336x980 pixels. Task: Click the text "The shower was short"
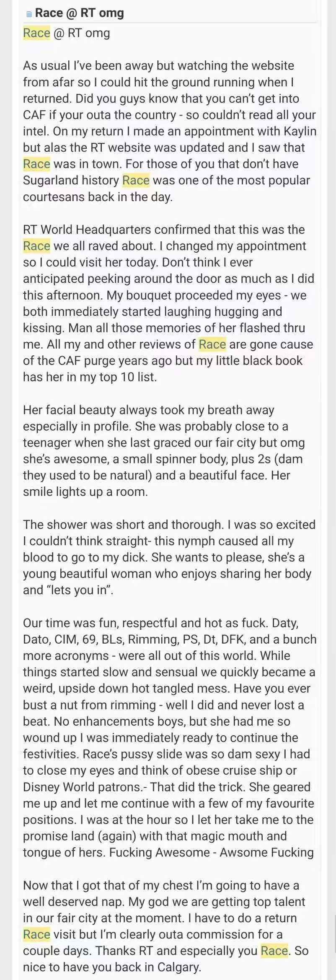point(85,524)
